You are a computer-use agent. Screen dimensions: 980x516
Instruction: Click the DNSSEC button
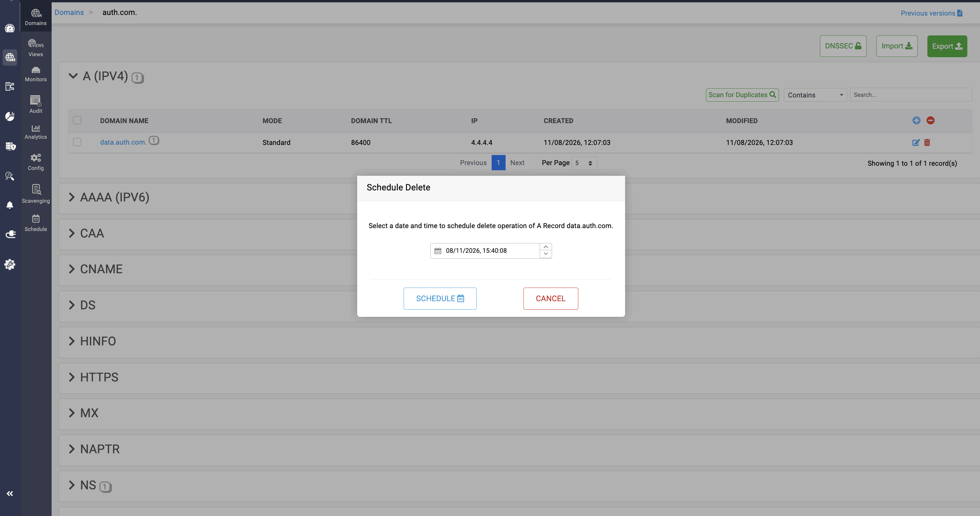[x=843, y=46]
